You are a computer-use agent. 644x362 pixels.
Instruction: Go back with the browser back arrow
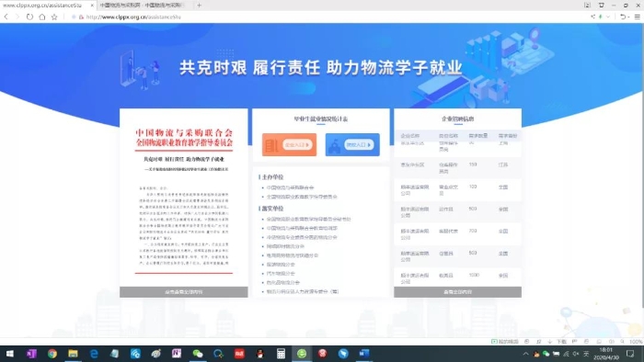pyautogui.click(x=6, y=17)
